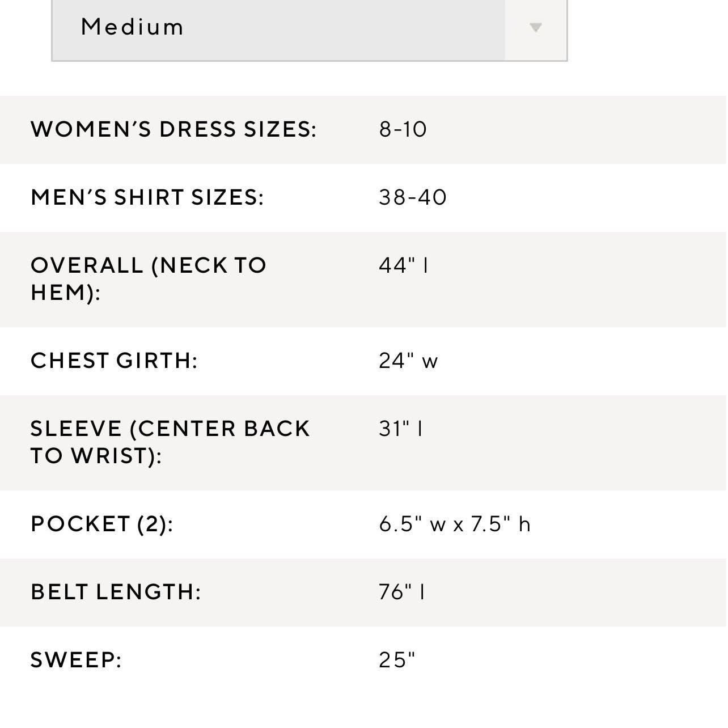Select the 44" l overall length value
This screenshot has width=728, height=728.
[404, 265]
